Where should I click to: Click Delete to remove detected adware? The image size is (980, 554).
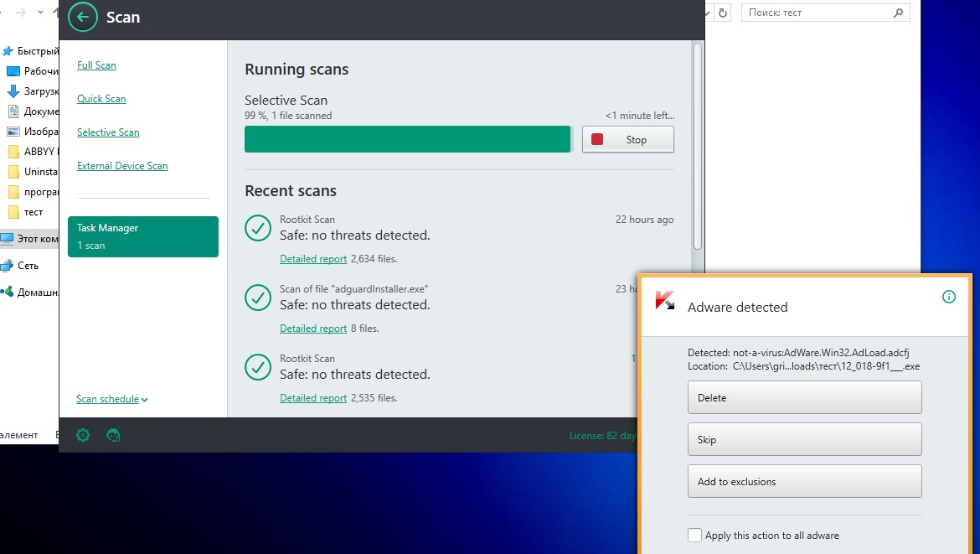click(804, 397)
